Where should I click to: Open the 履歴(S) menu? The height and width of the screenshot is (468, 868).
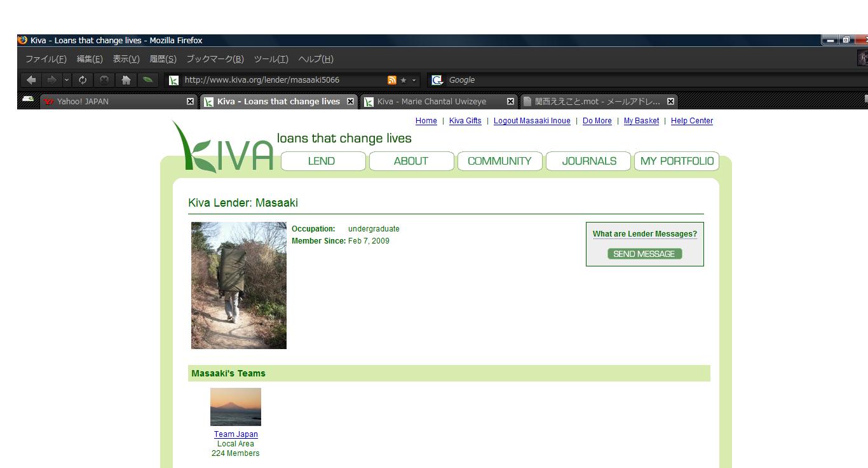pos(163,59)
